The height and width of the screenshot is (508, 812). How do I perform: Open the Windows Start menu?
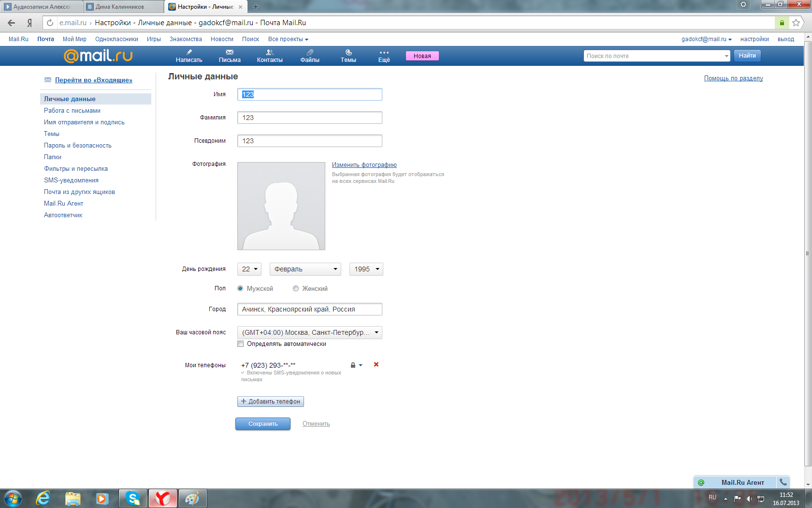coord(13,498)
